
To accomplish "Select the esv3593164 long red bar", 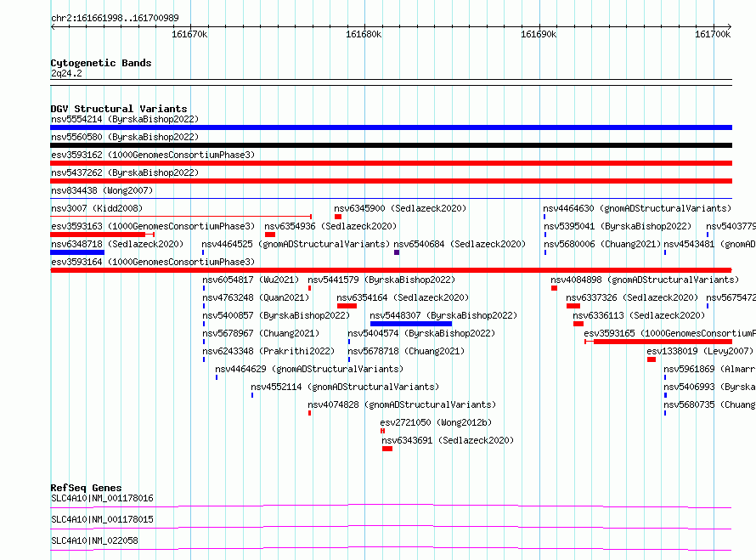I will point(391,270).
